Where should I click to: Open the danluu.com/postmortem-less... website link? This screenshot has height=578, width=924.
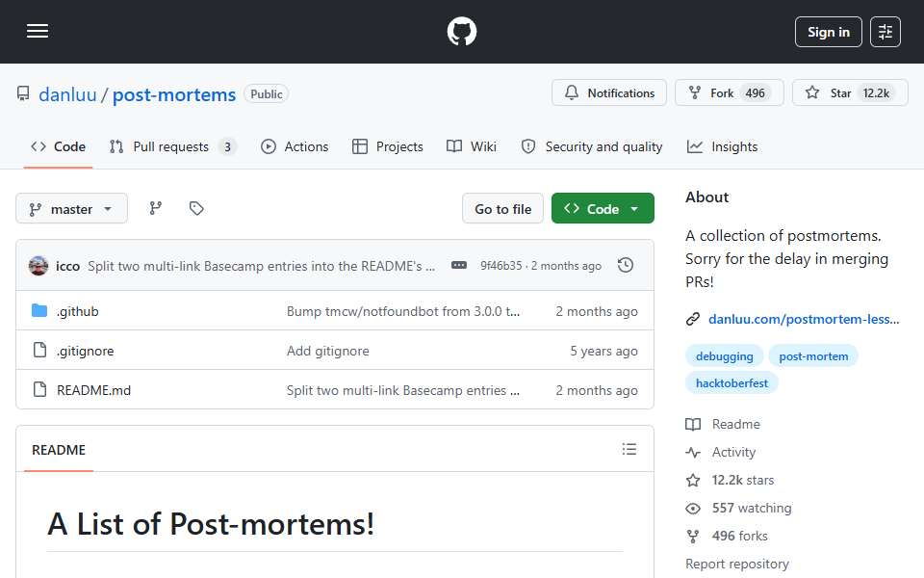804,319
